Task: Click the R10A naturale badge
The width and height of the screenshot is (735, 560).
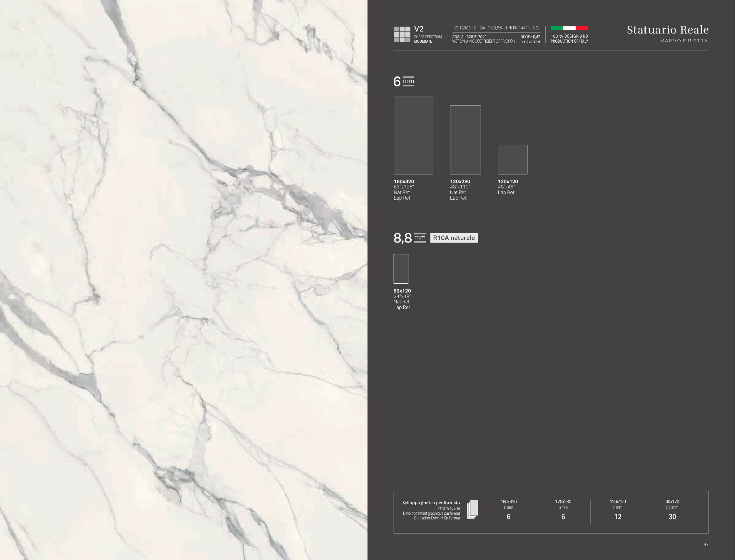Action: (454, 238)
